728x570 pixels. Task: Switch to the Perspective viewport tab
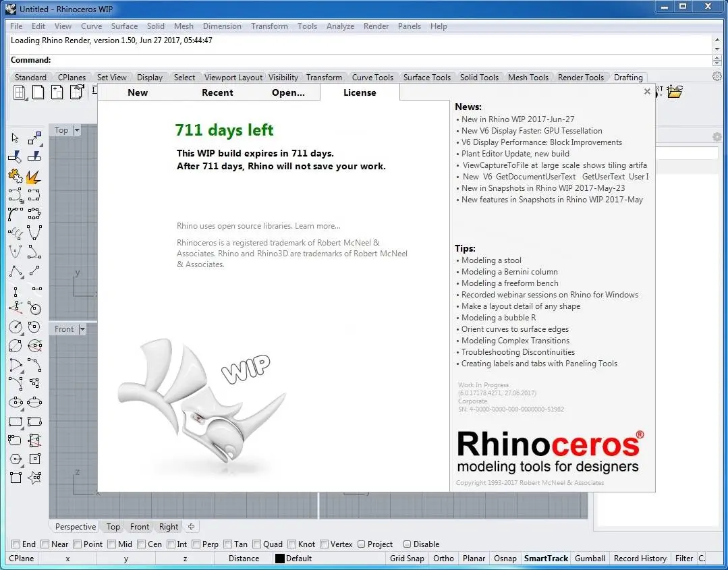pos(75,526)
